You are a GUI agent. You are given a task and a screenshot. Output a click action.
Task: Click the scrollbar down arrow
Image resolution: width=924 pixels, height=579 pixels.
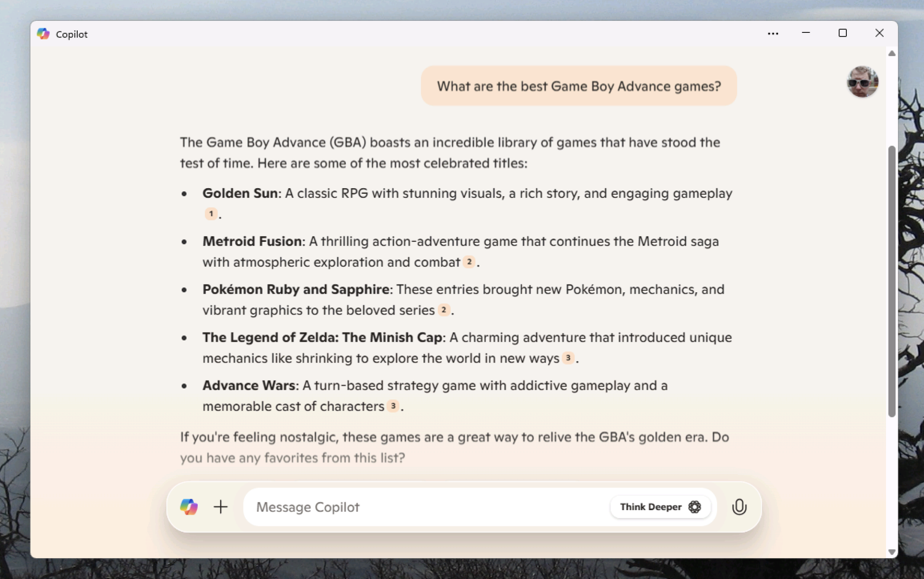coord(892,552)
